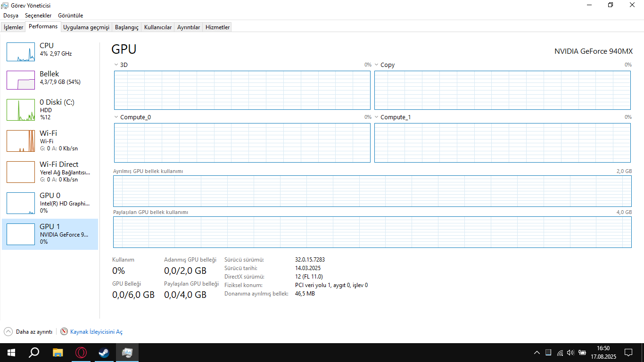Open the notification center icon
This screenshot has height=362, width=644.
coord(628,353)
